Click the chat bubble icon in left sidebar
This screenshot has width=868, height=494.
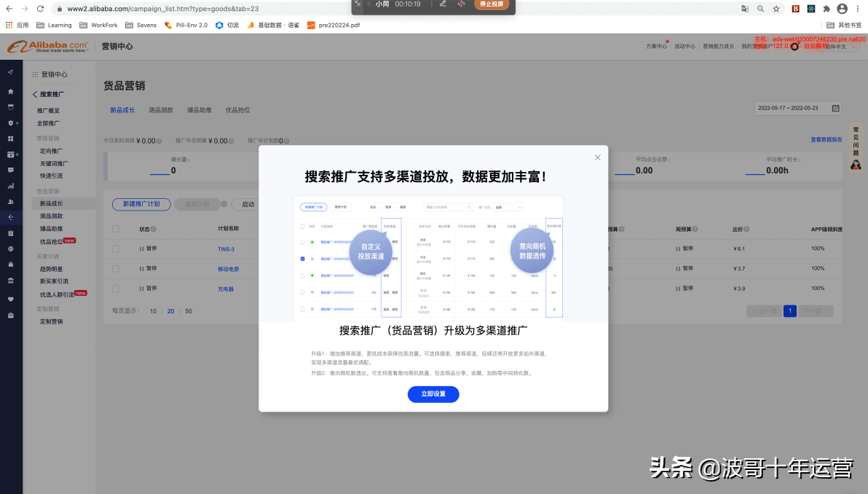(9, 169)
